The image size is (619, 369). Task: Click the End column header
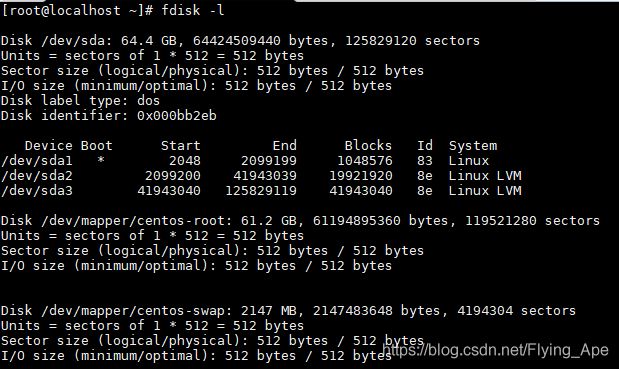click(x=284, y=146)
